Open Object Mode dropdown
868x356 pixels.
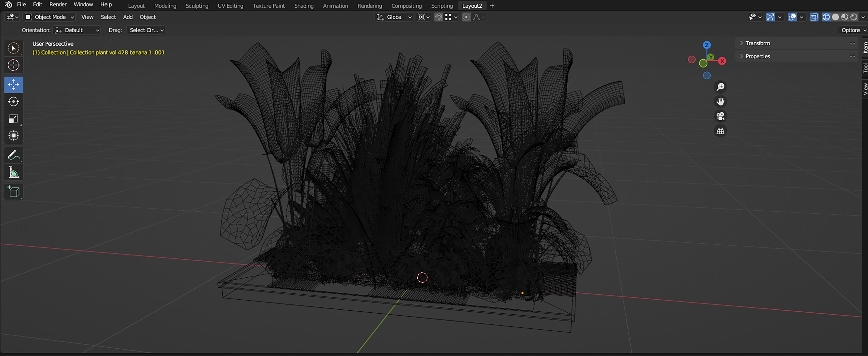(x=49, y=17)
